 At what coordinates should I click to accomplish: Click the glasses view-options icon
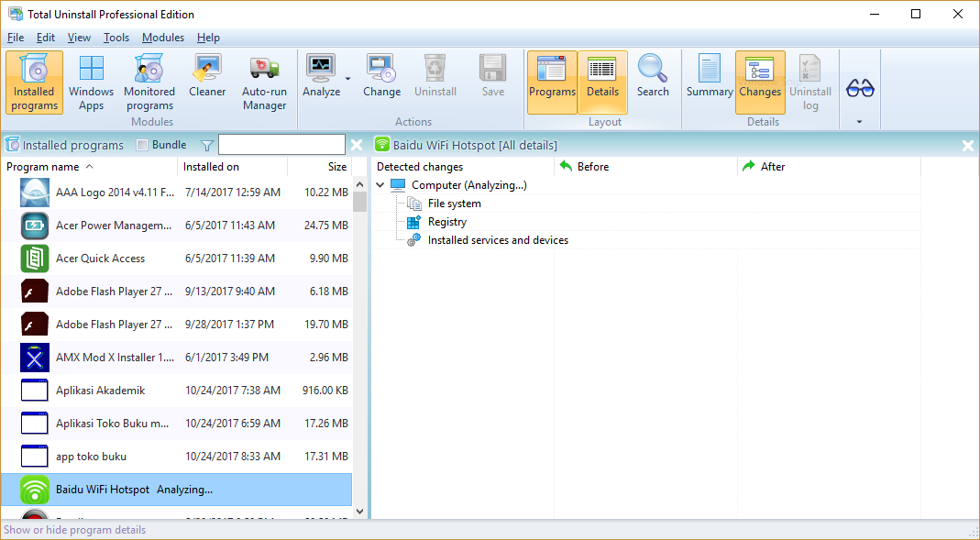pos(860,88)
